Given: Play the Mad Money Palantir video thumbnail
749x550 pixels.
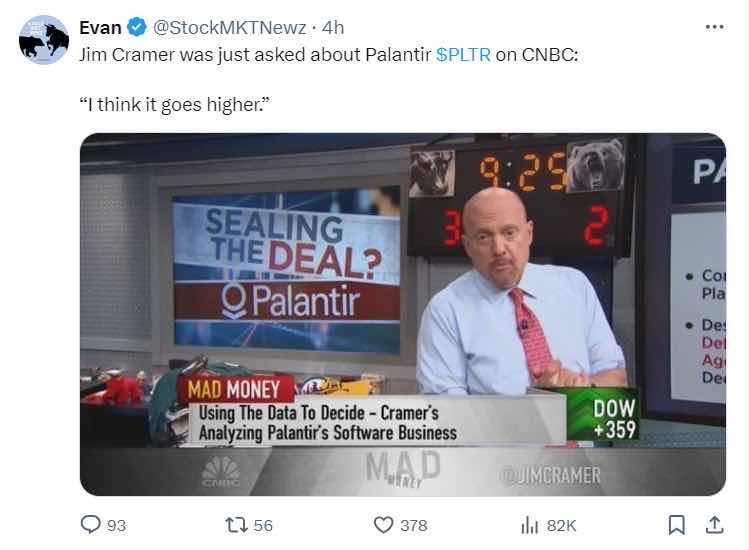Looking at the screenshot, I should 403,314.
